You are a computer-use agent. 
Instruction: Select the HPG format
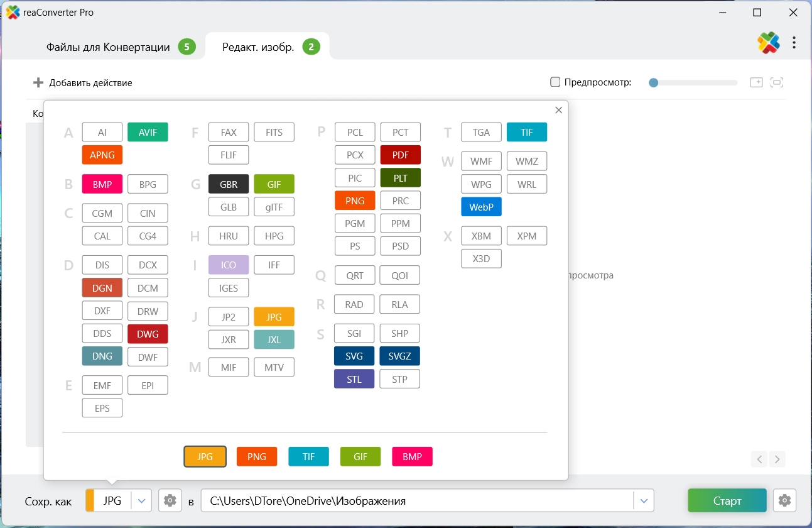pos(274,236)
